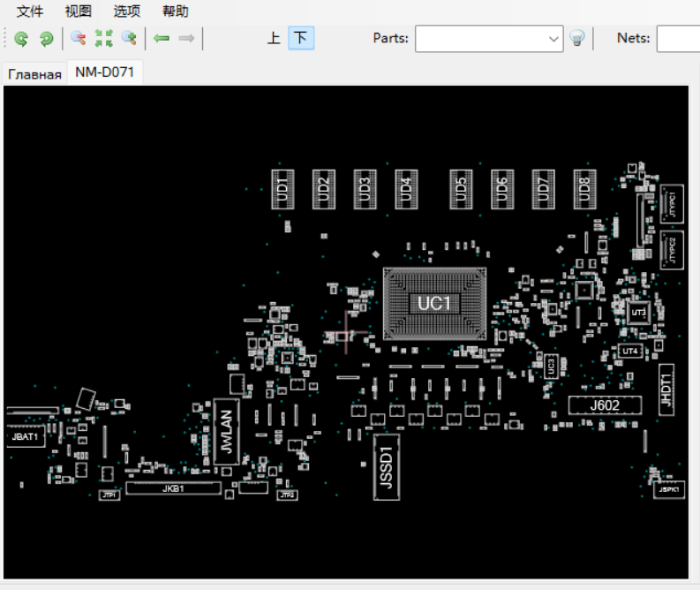
Task: Open the 视图 menu
Action: [x=79, y=11]
